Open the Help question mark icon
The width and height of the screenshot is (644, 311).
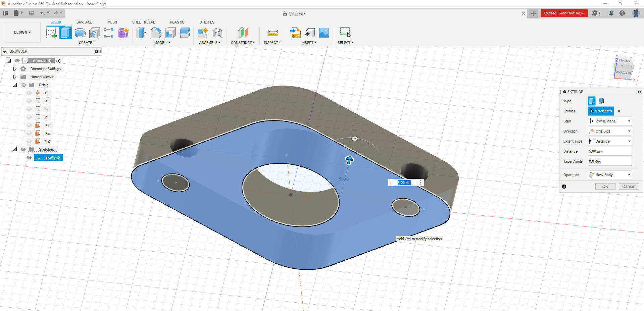tap(622, 13)
